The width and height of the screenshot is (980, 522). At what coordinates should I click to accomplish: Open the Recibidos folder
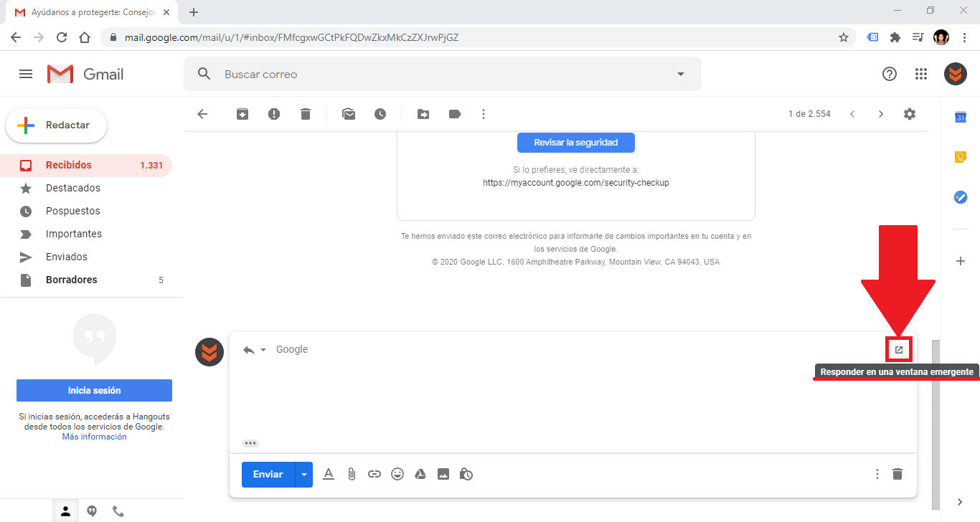point(86,165)
